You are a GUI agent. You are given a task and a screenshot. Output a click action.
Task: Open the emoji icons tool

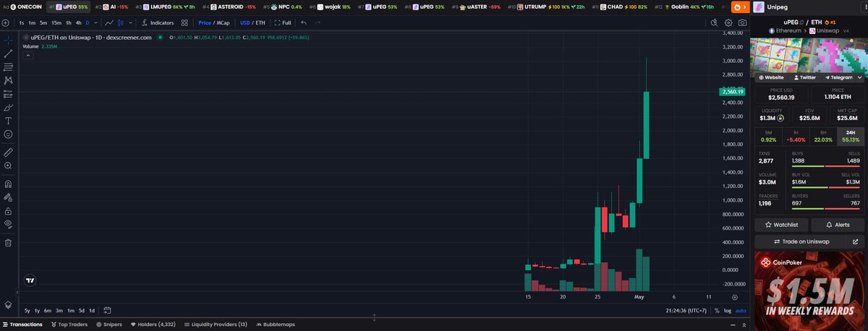pos(8,134)
